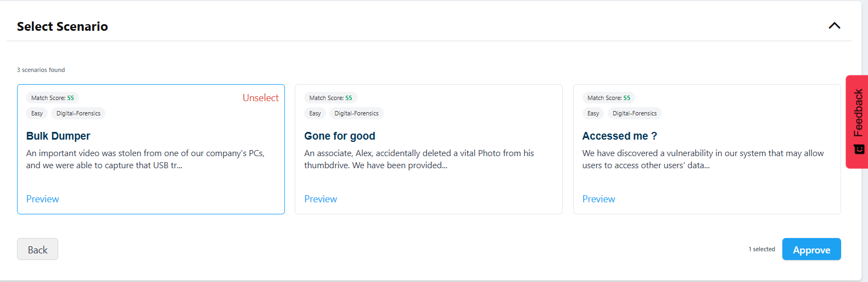
Task: Click Digital-Forensics tag on Bulk Dumper
Action: [79, 113]
